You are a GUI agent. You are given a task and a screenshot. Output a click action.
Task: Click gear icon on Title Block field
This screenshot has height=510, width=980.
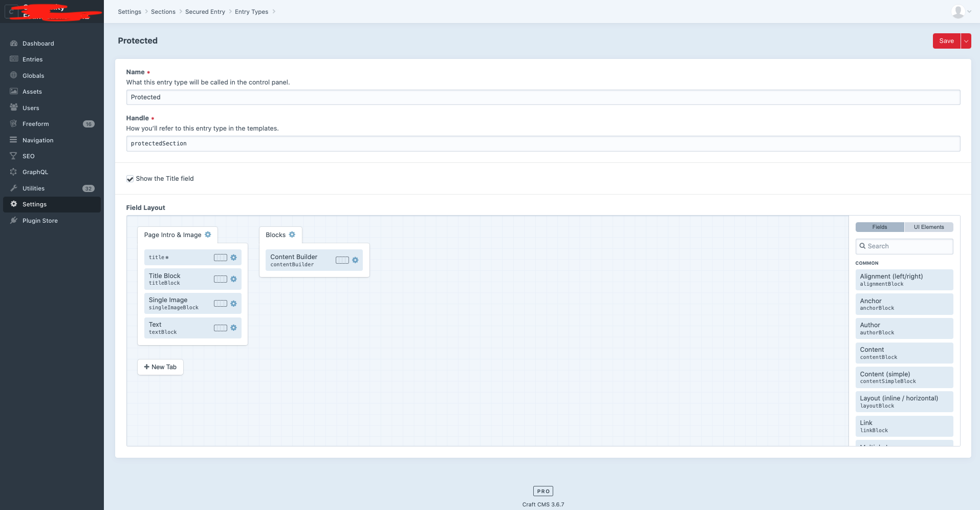click(233, 279)
